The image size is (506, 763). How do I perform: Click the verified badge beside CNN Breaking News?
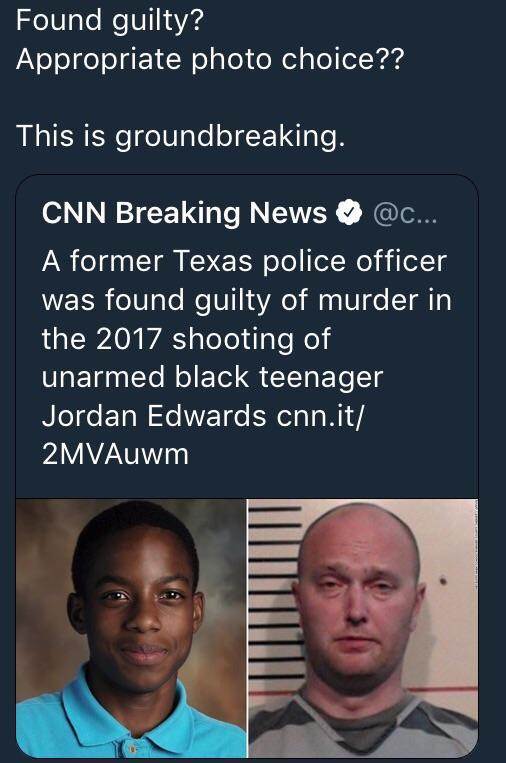(x=349, y=213)
